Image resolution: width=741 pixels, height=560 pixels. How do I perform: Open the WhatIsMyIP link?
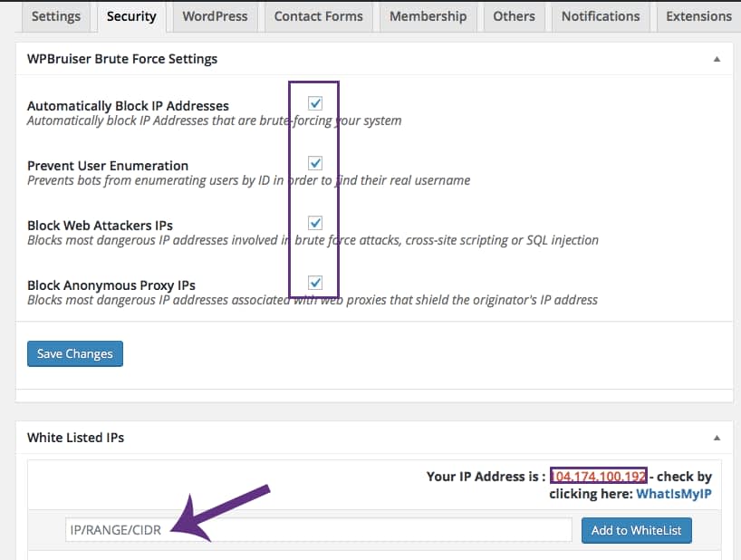[x=673, y=494]
